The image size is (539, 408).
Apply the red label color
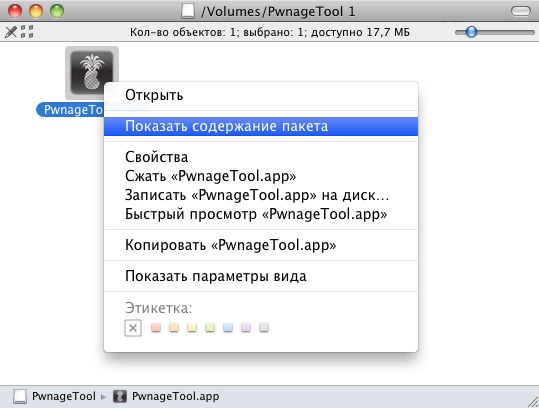coord(156,327)
